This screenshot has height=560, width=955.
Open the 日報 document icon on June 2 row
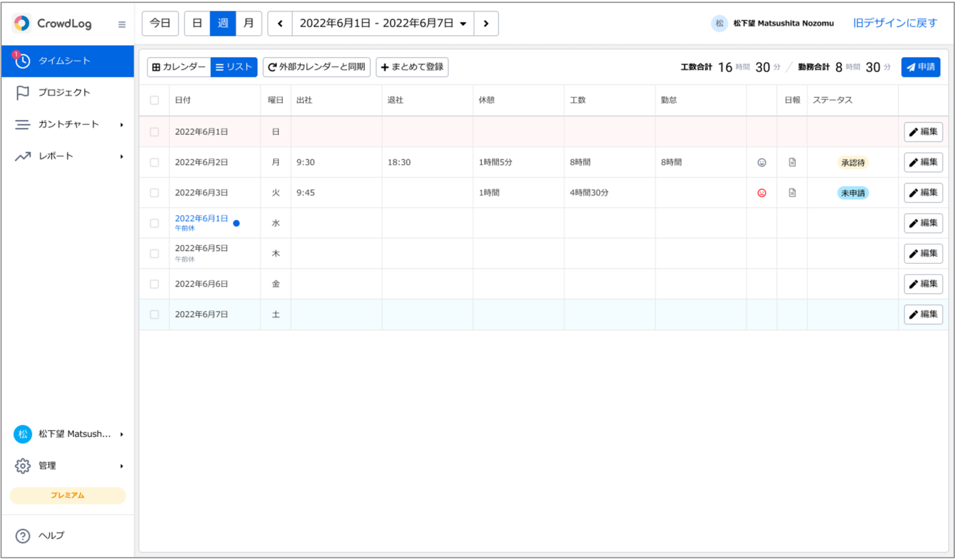coord(791,162)
